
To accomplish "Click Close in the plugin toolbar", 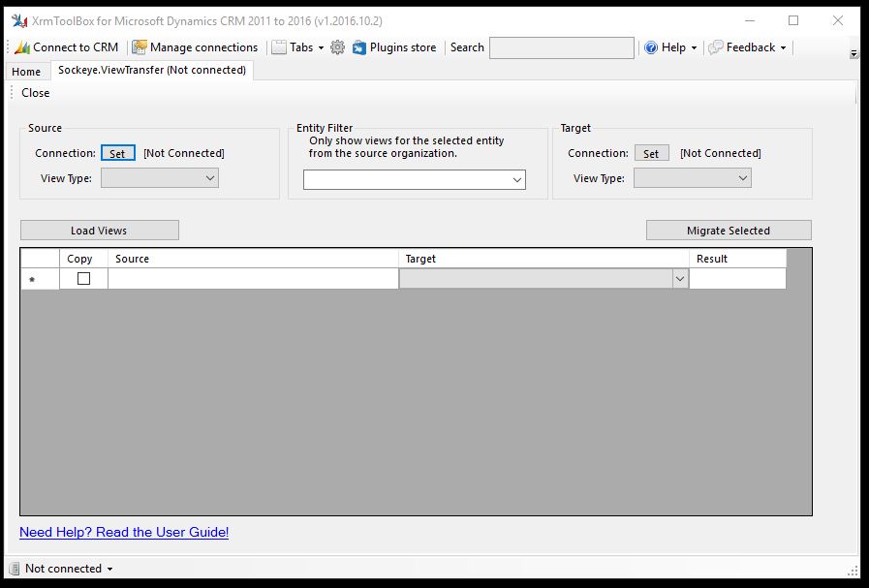I will point(36,93).
